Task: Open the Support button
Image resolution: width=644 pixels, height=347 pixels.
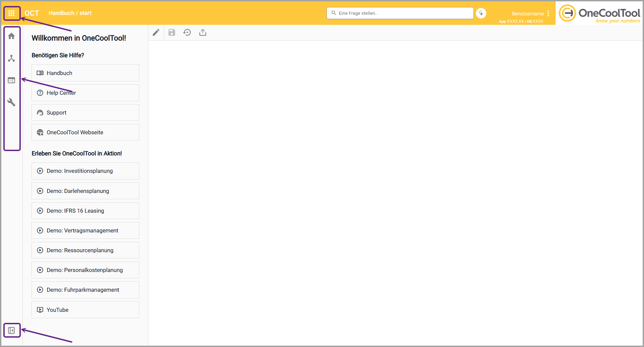Action: (85, 113)
